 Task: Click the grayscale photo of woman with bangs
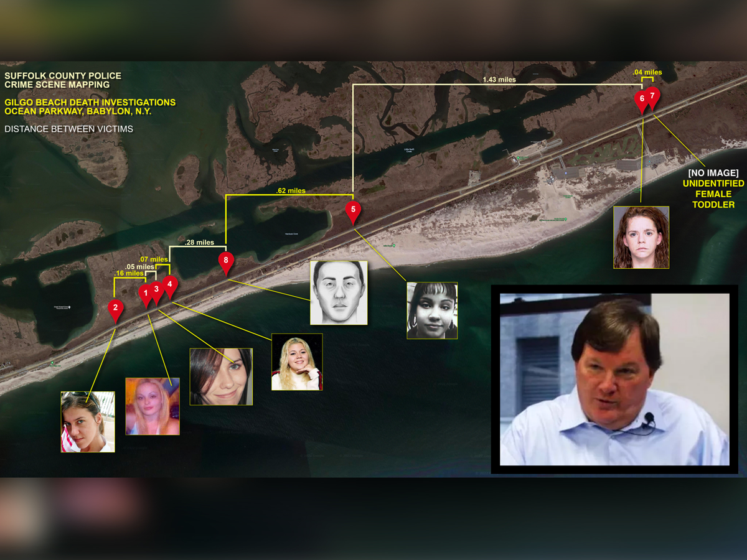(x=432, y=310)
